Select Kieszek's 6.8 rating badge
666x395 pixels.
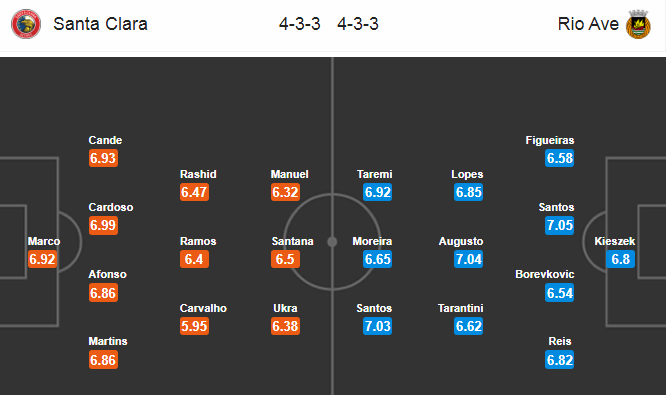point(621,259)
